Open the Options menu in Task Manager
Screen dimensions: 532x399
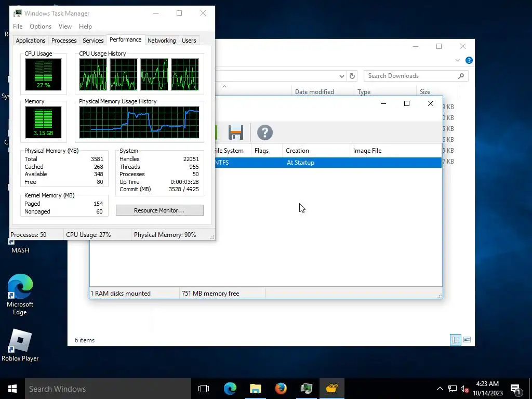pos(41,26)
